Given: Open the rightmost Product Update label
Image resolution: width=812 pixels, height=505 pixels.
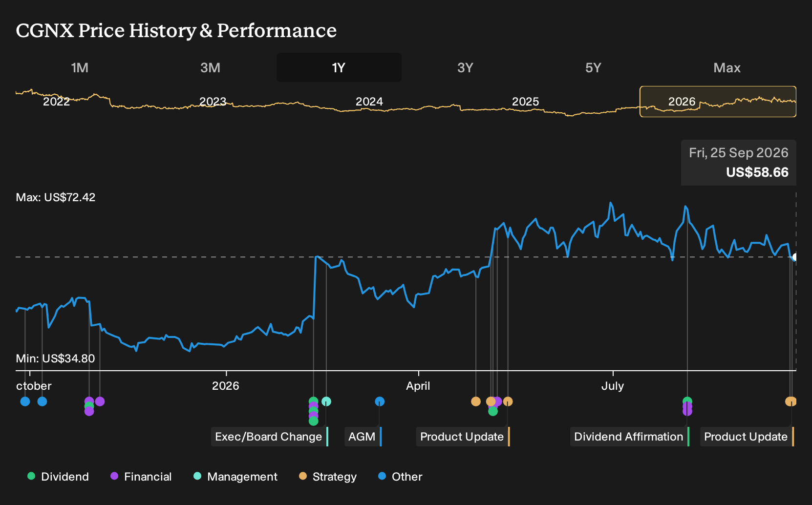Looking at the screenshot, I should (747, 437).
